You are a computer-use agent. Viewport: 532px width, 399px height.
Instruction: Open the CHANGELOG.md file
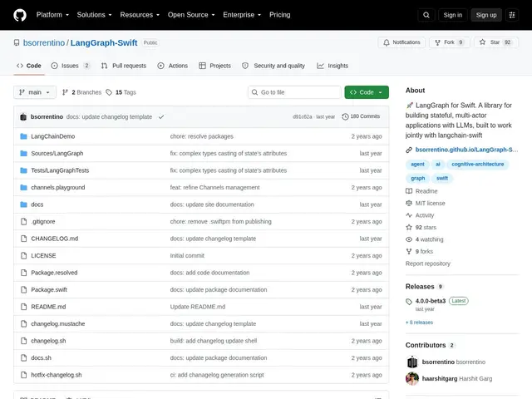click(55, 239)
